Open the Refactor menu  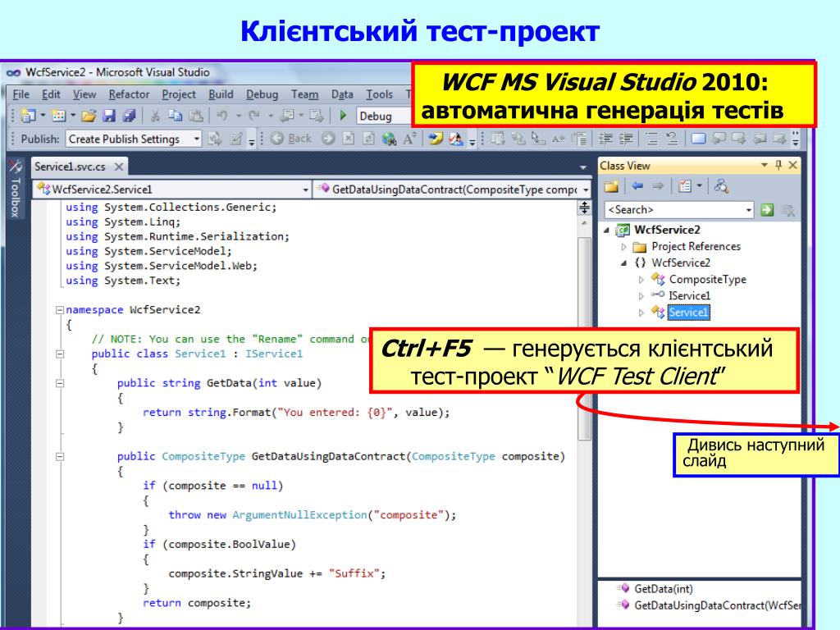(x=129, y=94)
